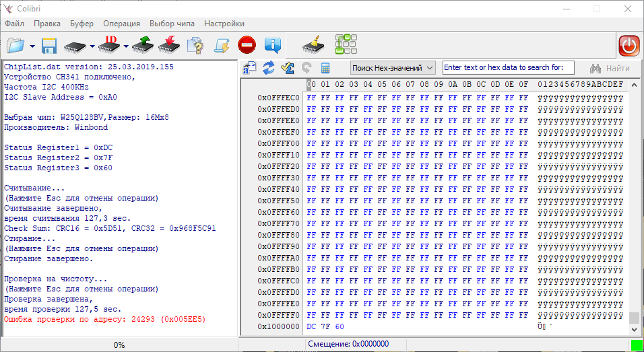
Task: Select byte DC at address 0x1000000
Action: 311,326
